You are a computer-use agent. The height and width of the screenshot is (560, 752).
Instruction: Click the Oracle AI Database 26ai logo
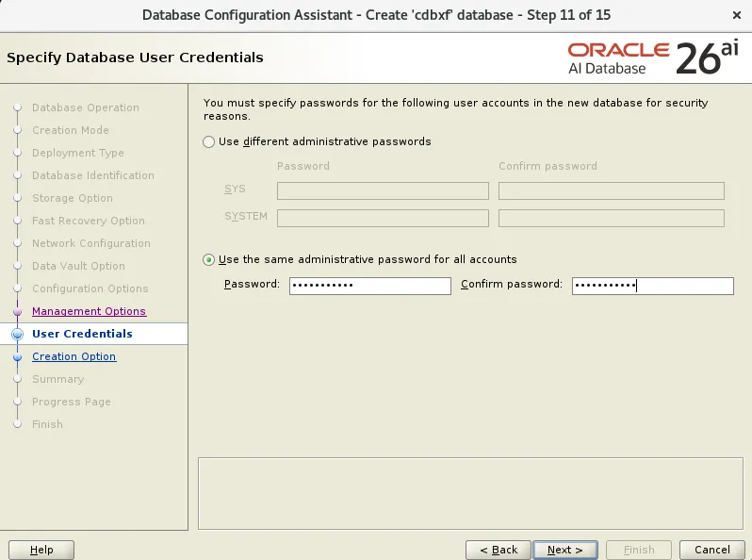coord(653,58)
